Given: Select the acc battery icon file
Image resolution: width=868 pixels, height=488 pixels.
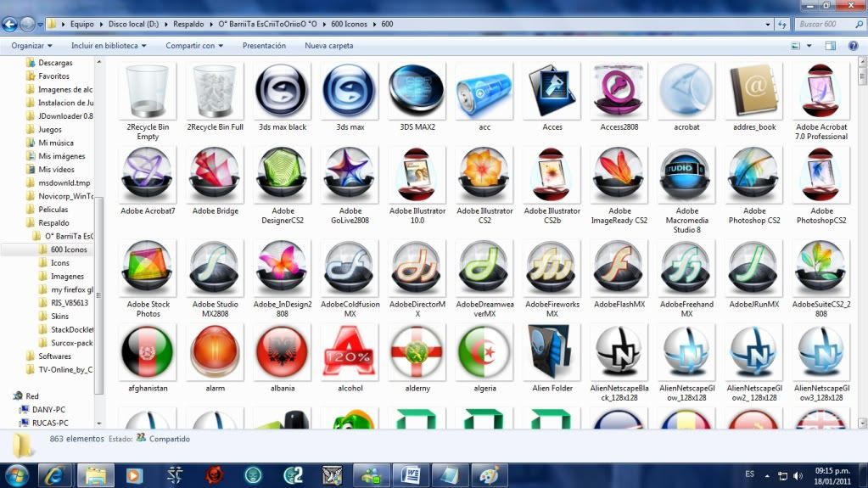Looking at the screenshot, I should click(484, 98).
